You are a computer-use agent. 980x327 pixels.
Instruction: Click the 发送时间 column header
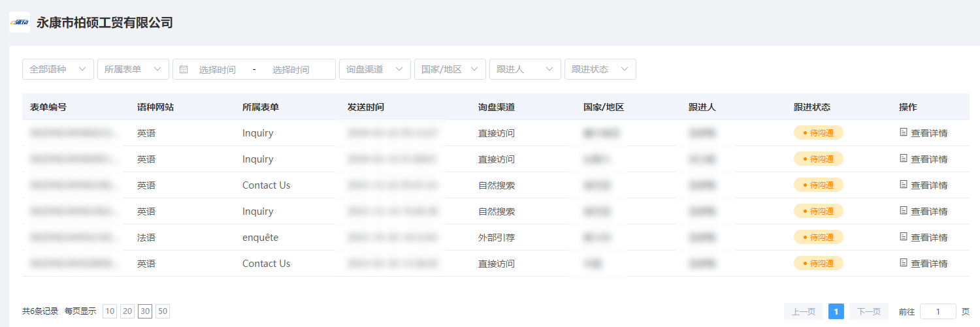[x=366, y=107]
